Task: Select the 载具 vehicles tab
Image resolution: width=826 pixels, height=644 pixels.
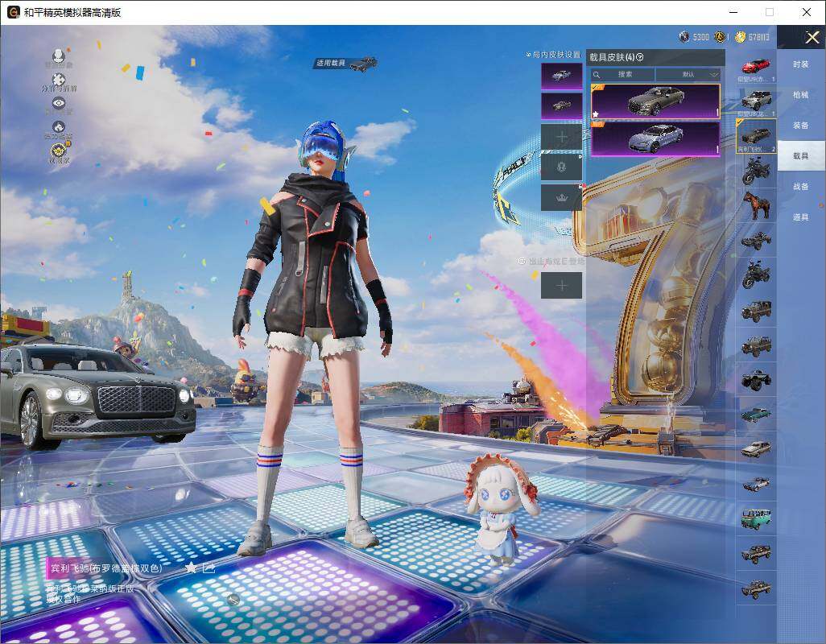Action: click(x=801, y=156)
